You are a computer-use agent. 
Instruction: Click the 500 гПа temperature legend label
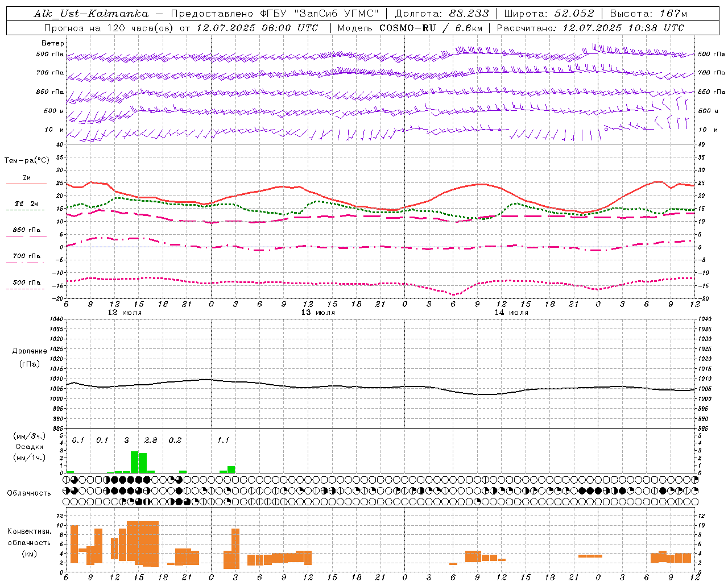[27, 282]
